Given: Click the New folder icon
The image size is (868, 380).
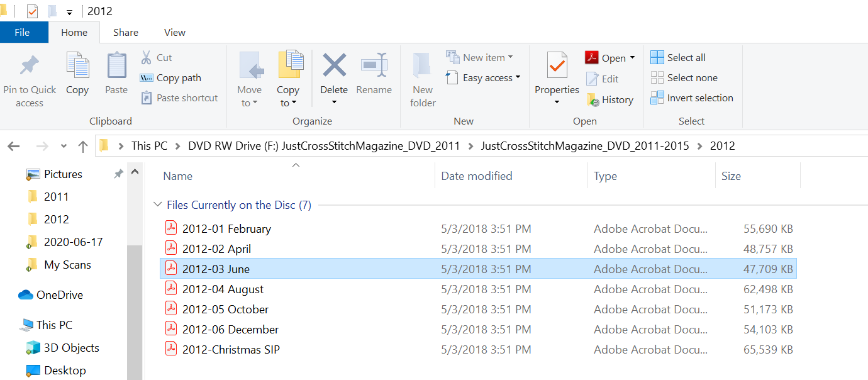Looking at the screenshot, I should point(423,66).
